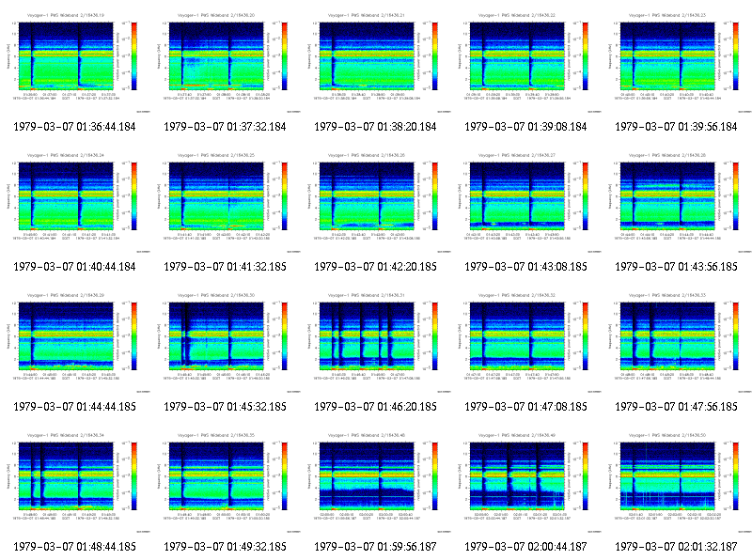Open spectrogram thumbnail dated 1979-03-07 01:42:20.185
The height and width of the screenshot is (560, 752).
pyautogui.click(x=376, y=202)
